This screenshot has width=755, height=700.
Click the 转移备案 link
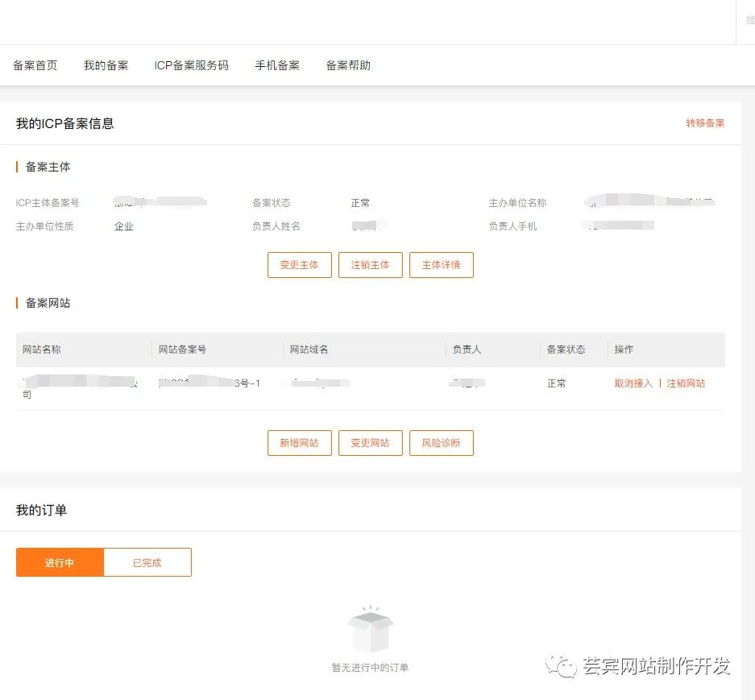[x=706, y=122]
